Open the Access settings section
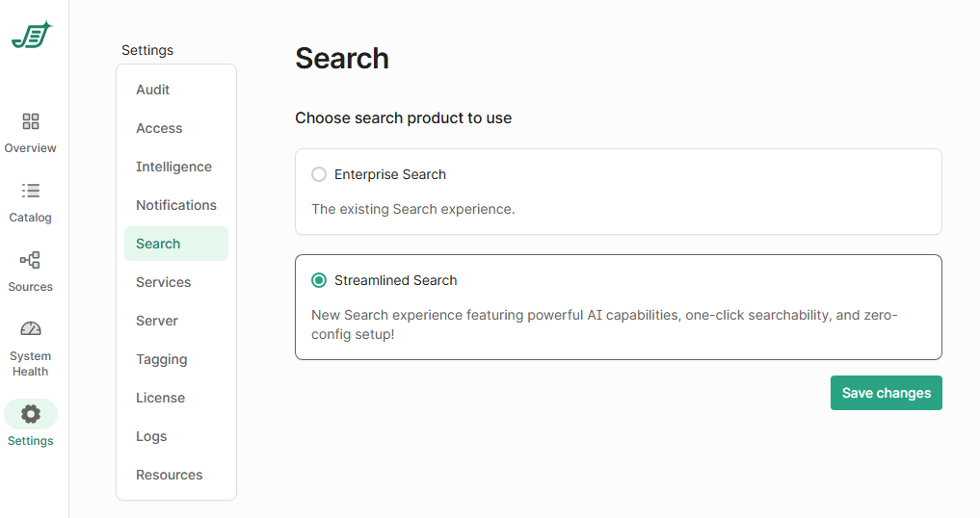This screenshot has height=518, width=980. click(159, 128)
